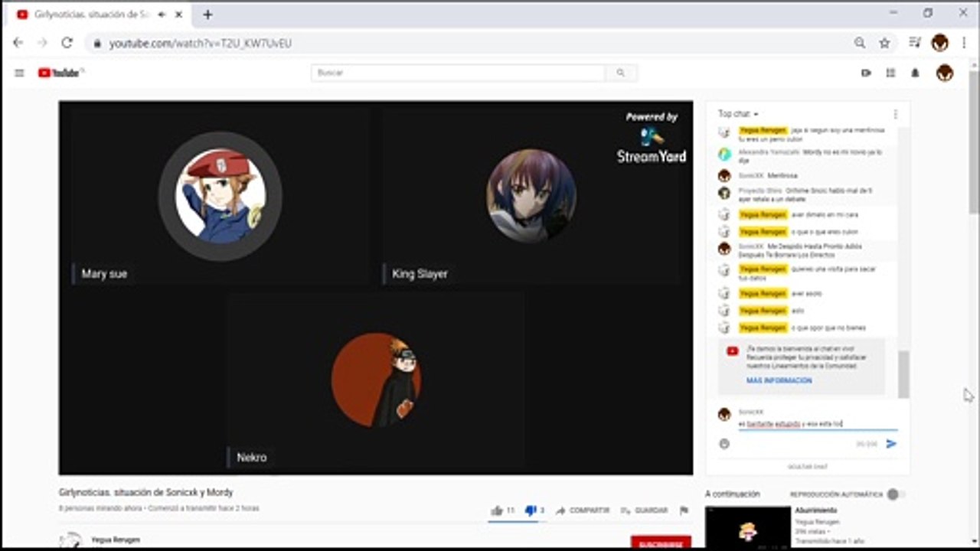
Task: Click GUARDAR to save the video
Action: [644, 510]
